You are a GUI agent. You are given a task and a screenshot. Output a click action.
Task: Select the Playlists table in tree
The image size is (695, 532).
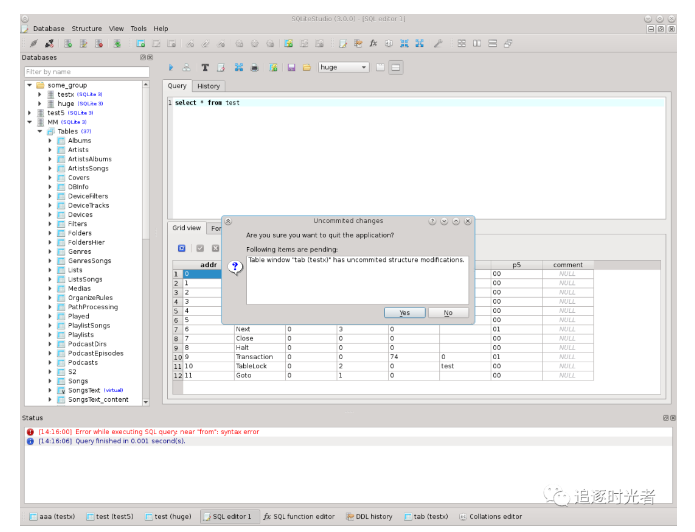coord(79,335)
